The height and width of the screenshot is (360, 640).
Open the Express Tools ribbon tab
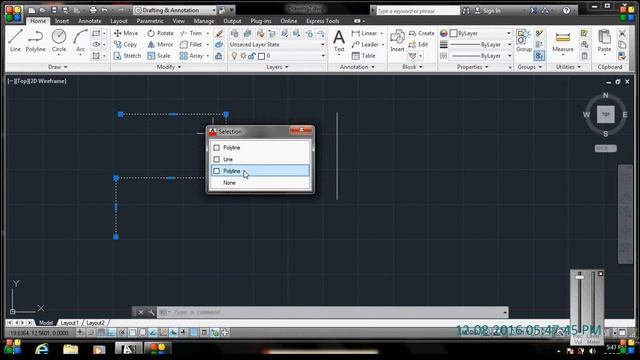tap(322, 21)
